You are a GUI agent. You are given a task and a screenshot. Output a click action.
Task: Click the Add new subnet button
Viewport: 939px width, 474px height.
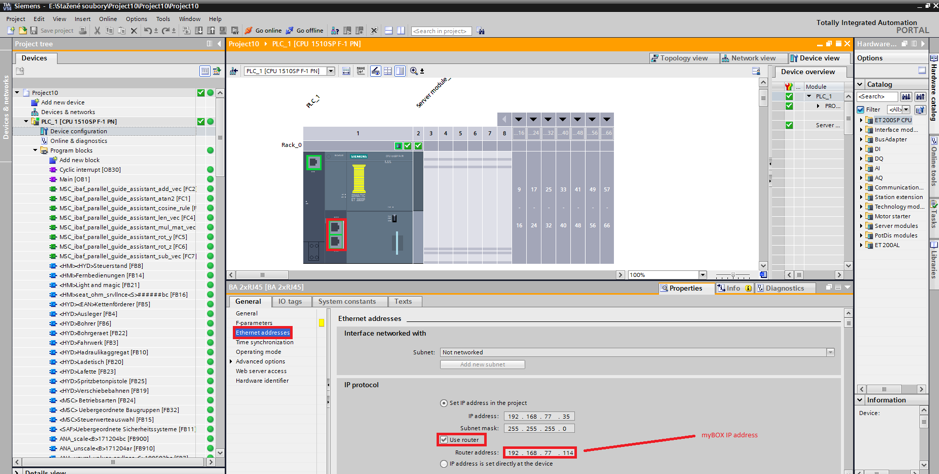[x=483, y=364]
